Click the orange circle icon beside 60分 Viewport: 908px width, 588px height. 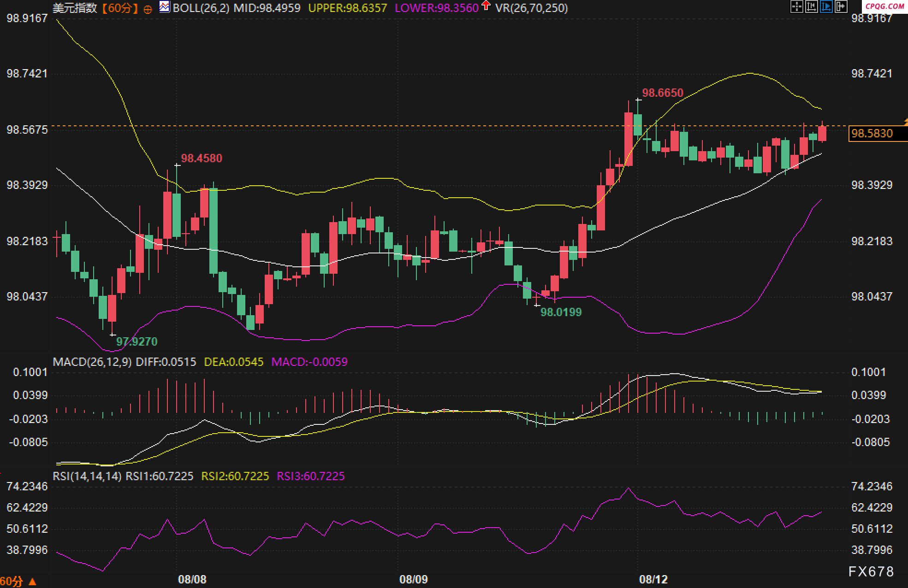tap(148, 9)
